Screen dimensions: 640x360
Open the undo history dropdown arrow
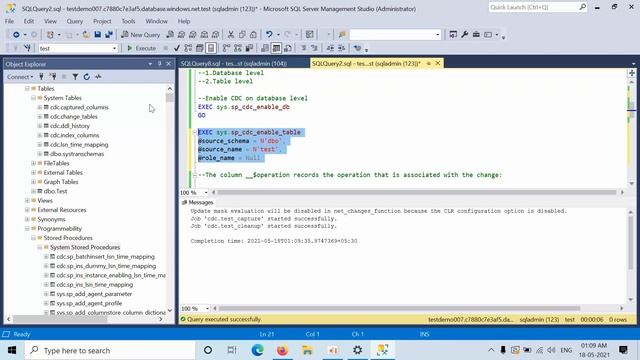(x=278, y=35)
